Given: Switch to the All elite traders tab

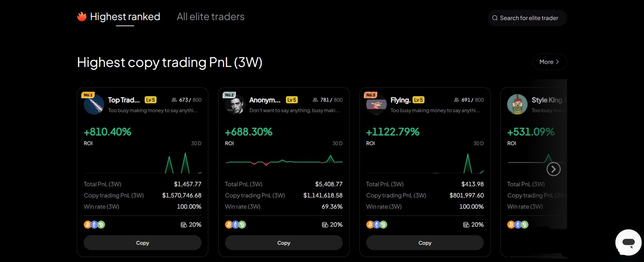Looking at the screenshot, I should click(x=211, y=17).
